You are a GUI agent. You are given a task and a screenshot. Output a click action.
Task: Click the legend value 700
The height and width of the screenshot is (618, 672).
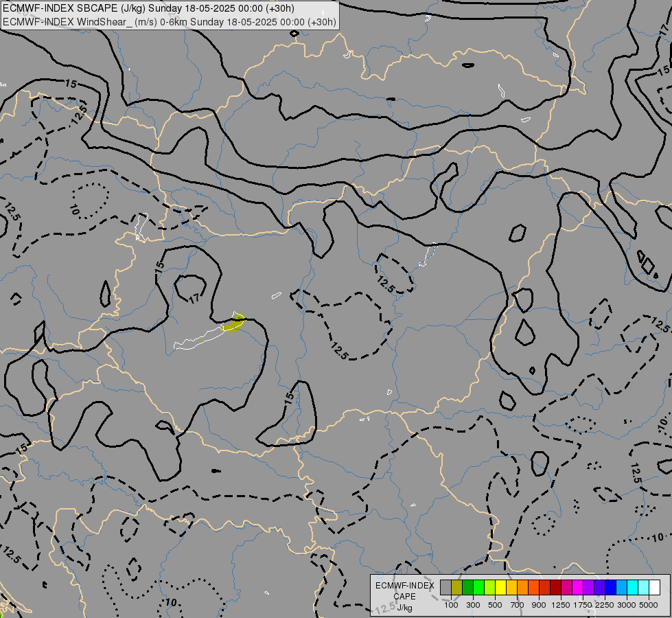pos(518,605)
